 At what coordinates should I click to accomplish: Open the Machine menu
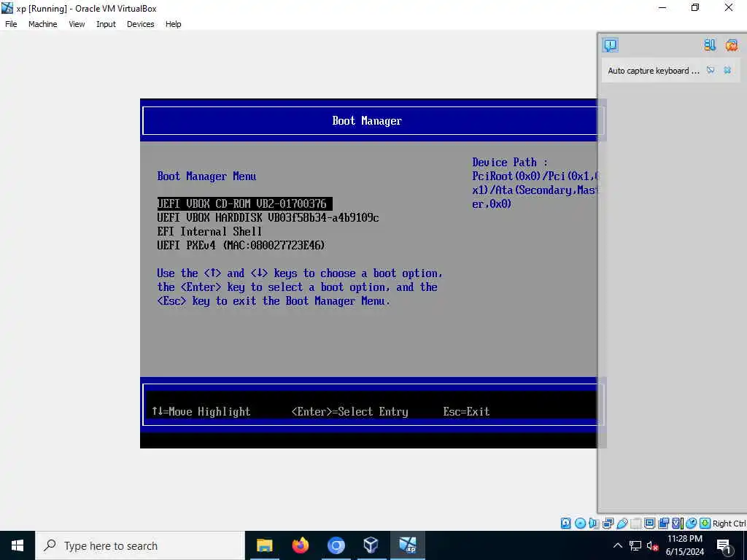(x=43, y=24)
